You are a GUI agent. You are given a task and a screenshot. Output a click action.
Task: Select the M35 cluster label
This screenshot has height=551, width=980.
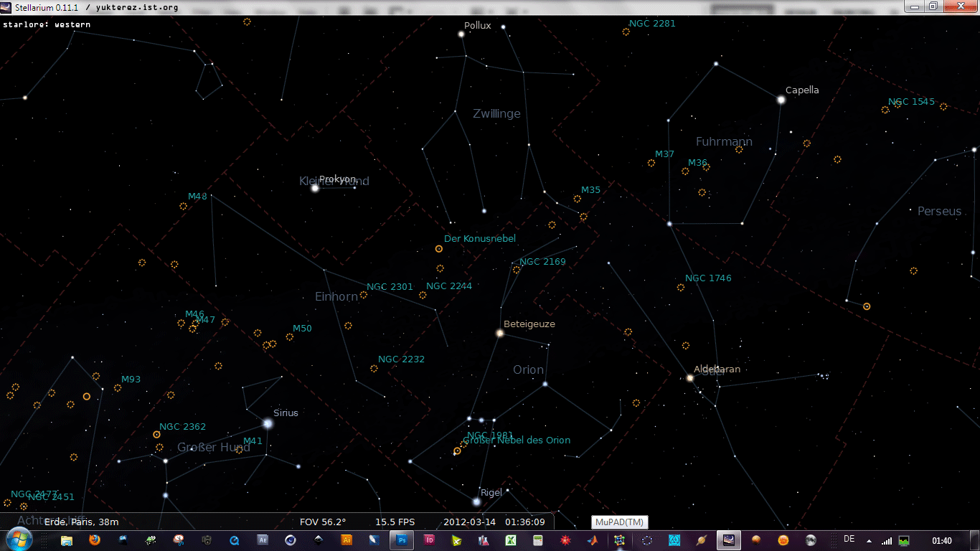[x=590, y=190]
